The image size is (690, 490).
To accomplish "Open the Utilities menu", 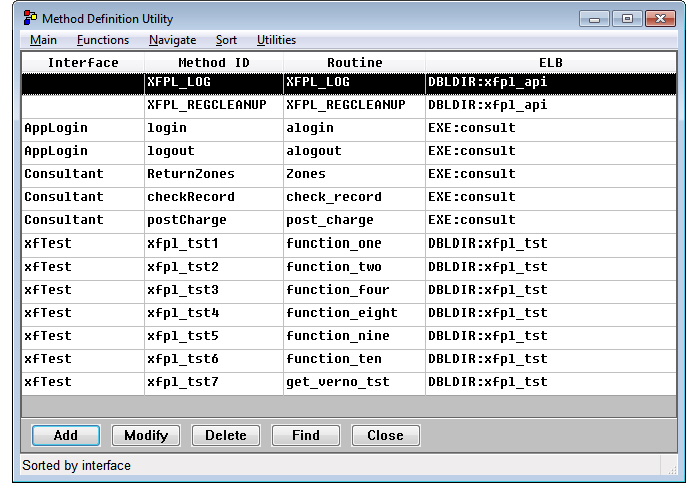I will (x=276, y=40).
